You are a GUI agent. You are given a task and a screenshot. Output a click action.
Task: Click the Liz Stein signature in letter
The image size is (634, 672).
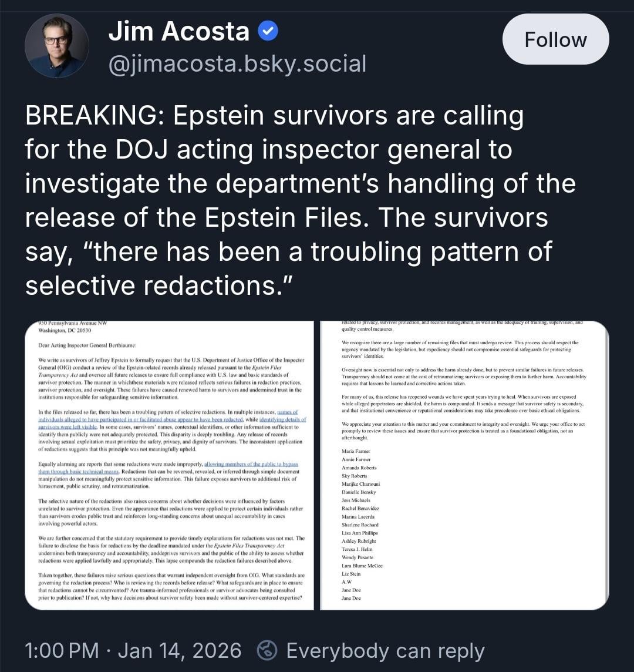coord(351,573)
